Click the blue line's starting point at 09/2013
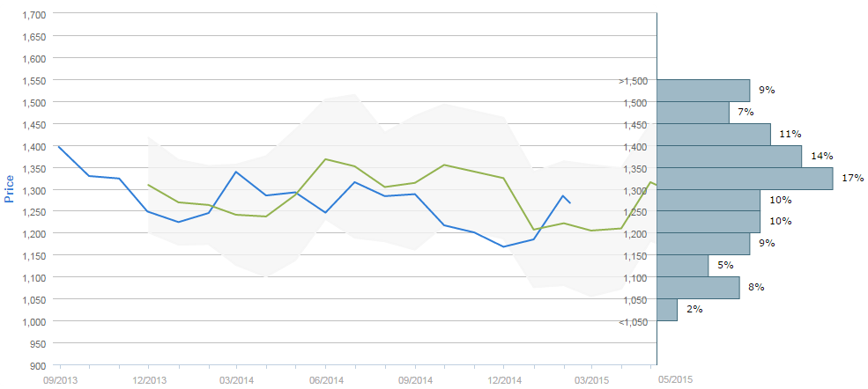The height and width of the screenshot is (389, 868). [58, 147]
